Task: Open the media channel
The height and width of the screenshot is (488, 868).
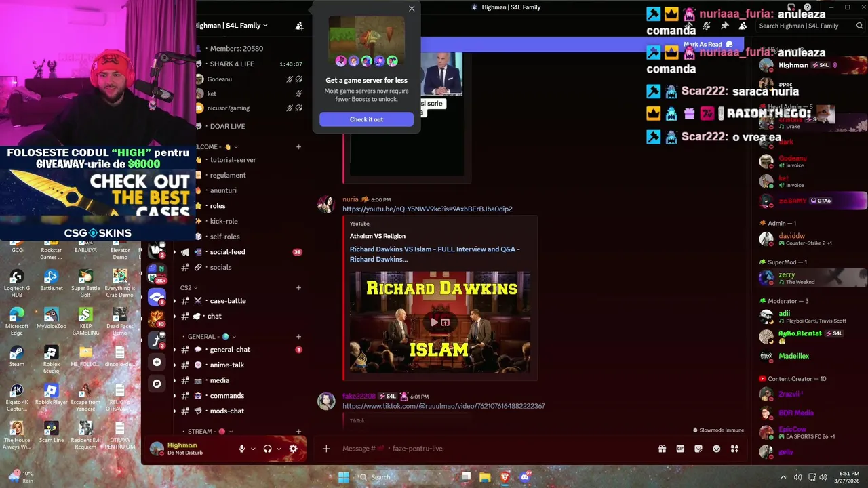Action: coord(219,380)
